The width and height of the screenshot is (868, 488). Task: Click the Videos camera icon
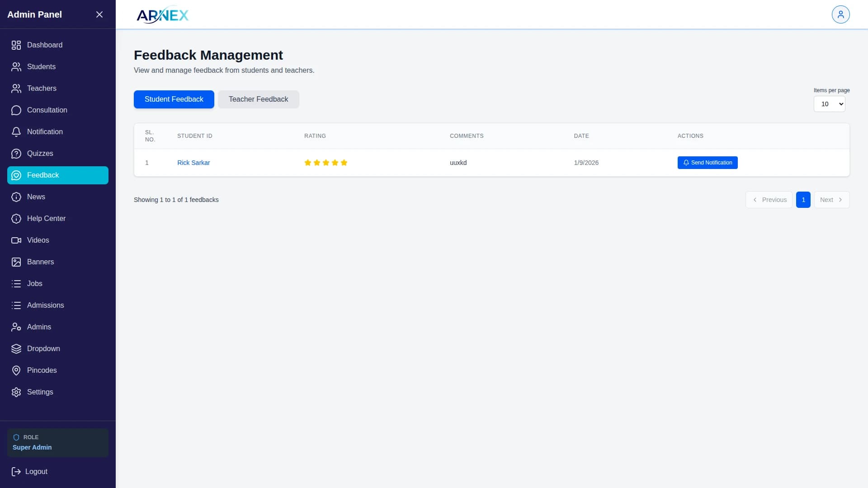point(16,240)
